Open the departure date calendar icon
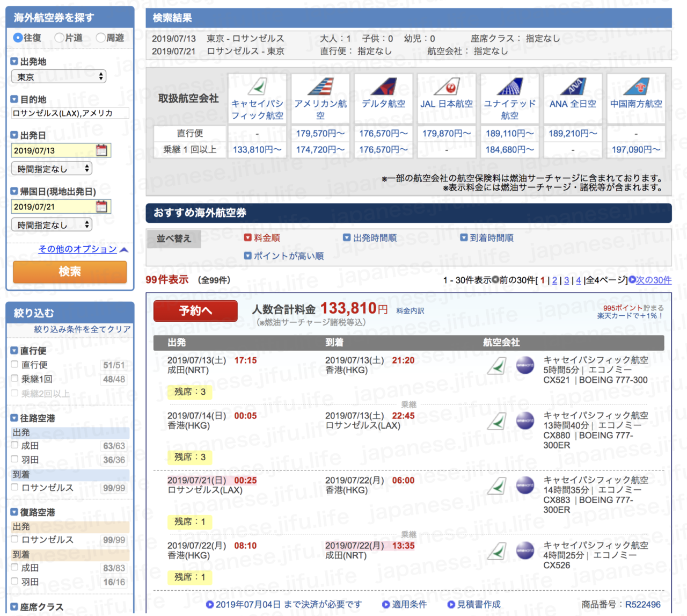The height and width of the screenshot is (616, 687). coord(101,150)
